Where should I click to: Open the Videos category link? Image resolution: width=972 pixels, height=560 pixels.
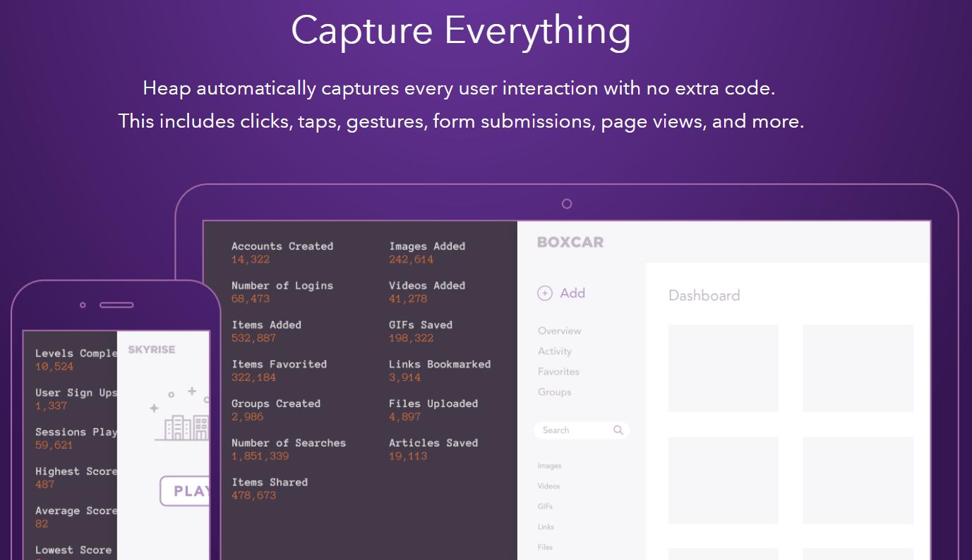click(x=548, y=487)
